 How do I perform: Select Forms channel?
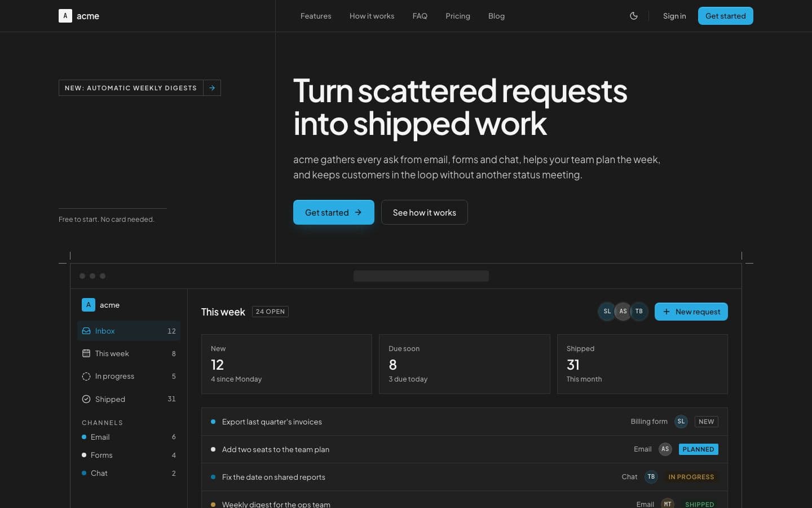tap(129, 455)
